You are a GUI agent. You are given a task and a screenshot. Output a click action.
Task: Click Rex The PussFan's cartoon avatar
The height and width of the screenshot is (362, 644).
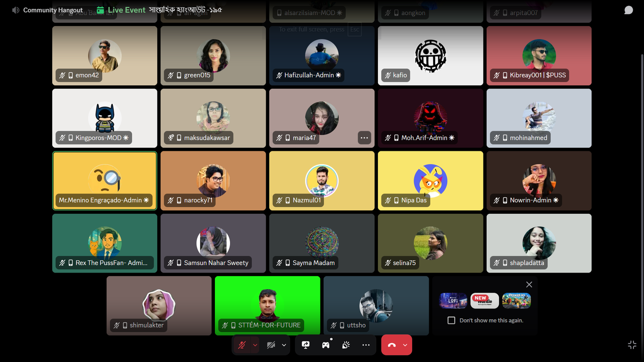[105, 243]
